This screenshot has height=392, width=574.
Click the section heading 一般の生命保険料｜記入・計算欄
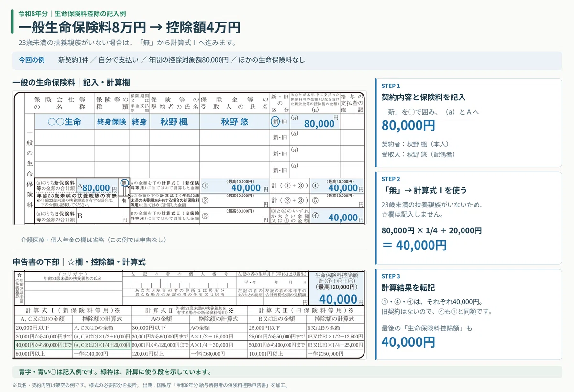point(71,82)
